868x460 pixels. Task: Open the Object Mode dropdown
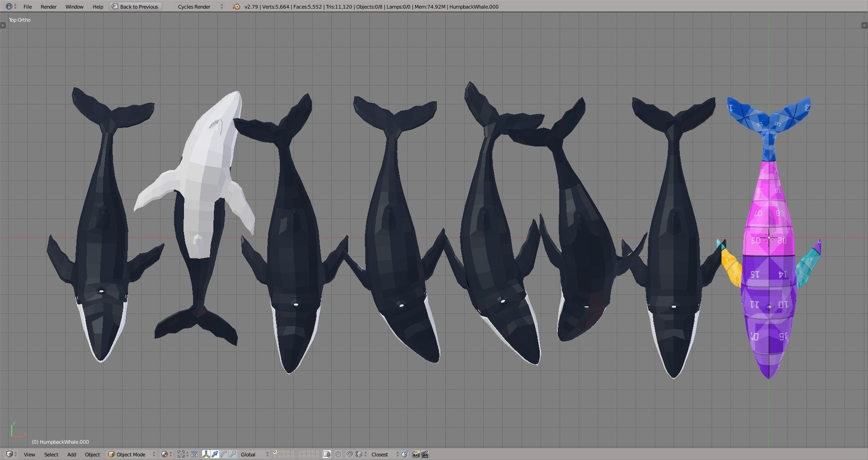(x=132, y=454)
